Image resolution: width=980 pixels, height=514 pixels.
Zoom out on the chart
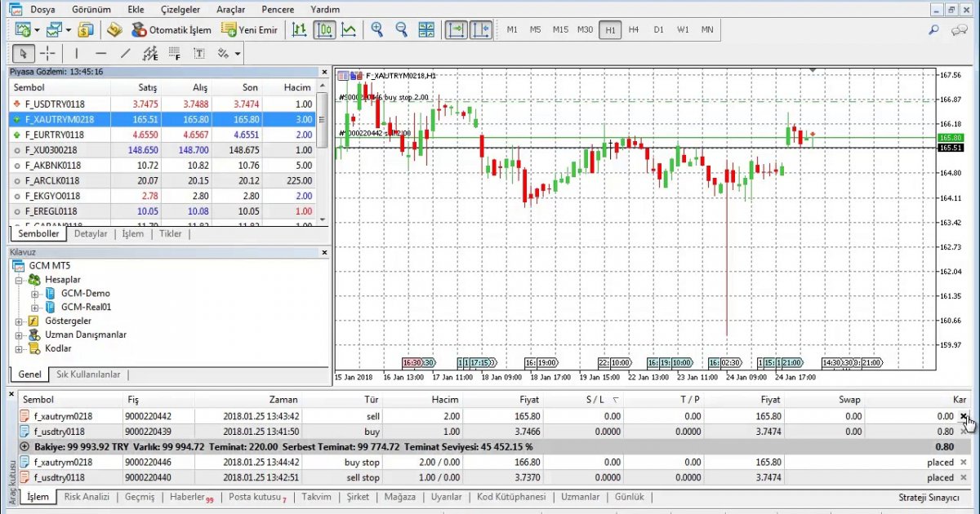(x=401, y=30)
